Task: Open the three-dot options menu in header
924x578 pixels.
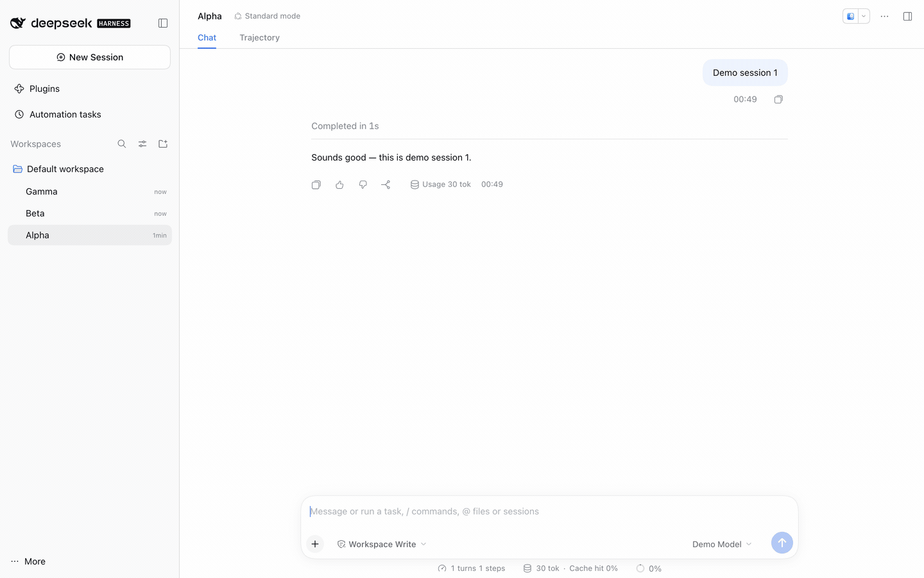Action: click(884, 17)
